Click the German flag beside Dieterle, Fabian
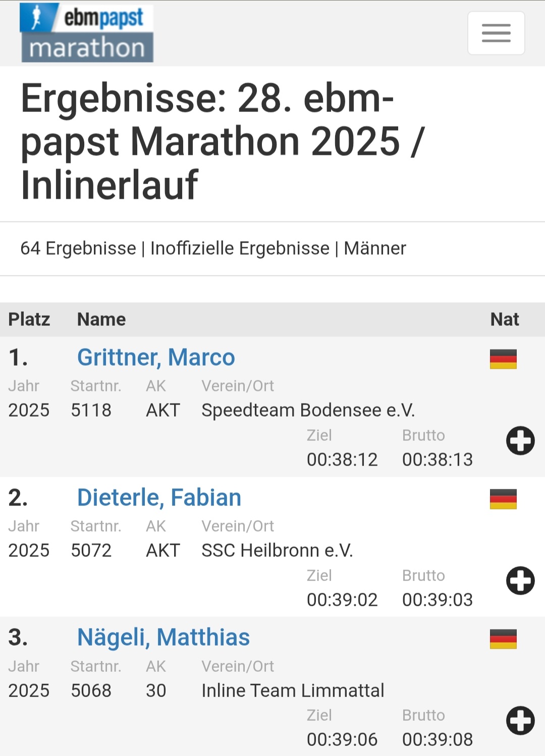The height and width of the screenshot is (756, 545). tap(503, 499)
